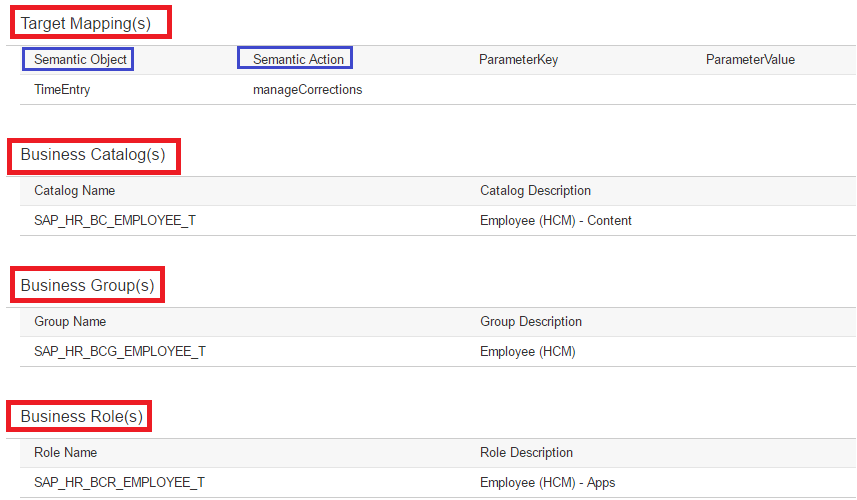Viewport: 857px width, 500px height.
Task: Click the Business Catalog(s) section heading
Action: 93,155
